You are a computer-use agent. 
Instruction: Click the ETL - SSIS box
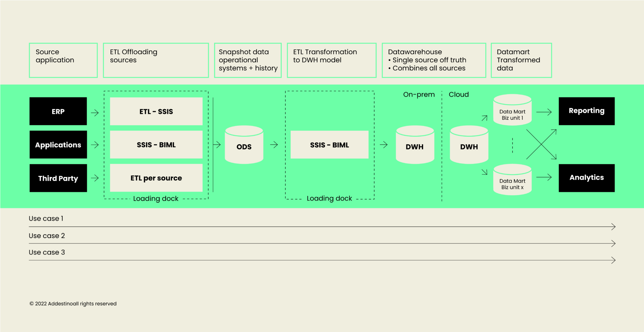[156, 111]
